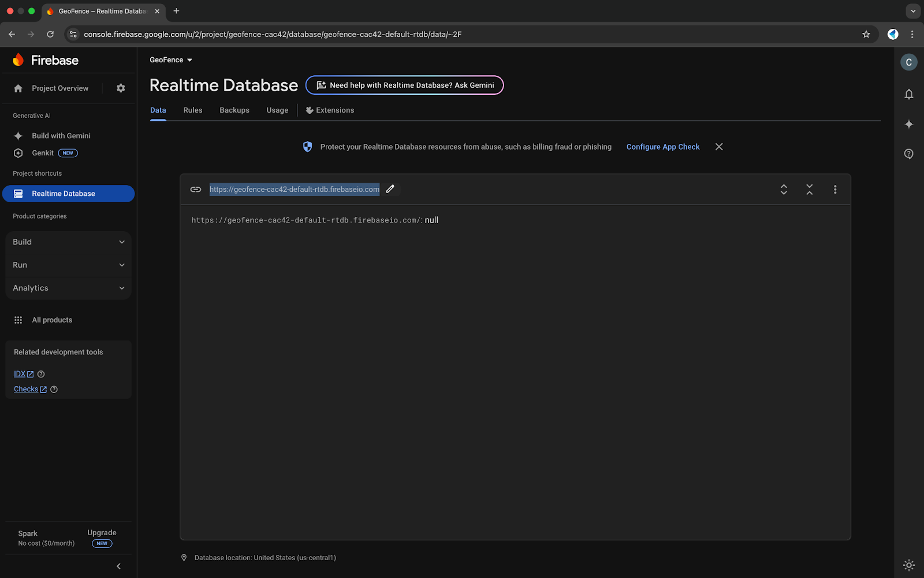
Task: Expand the Build category
Action: pyautogui.click(x=69, y=242)
